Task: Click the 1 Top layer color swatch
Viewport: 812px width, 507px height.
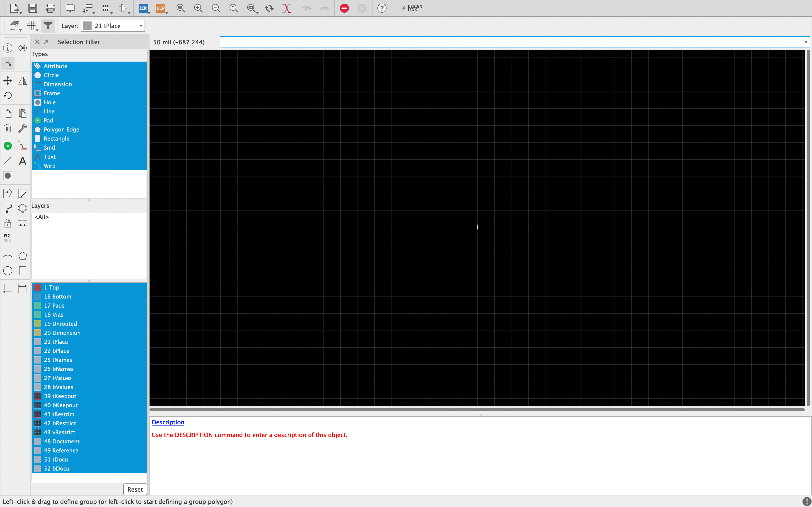Action: [38, 287]
